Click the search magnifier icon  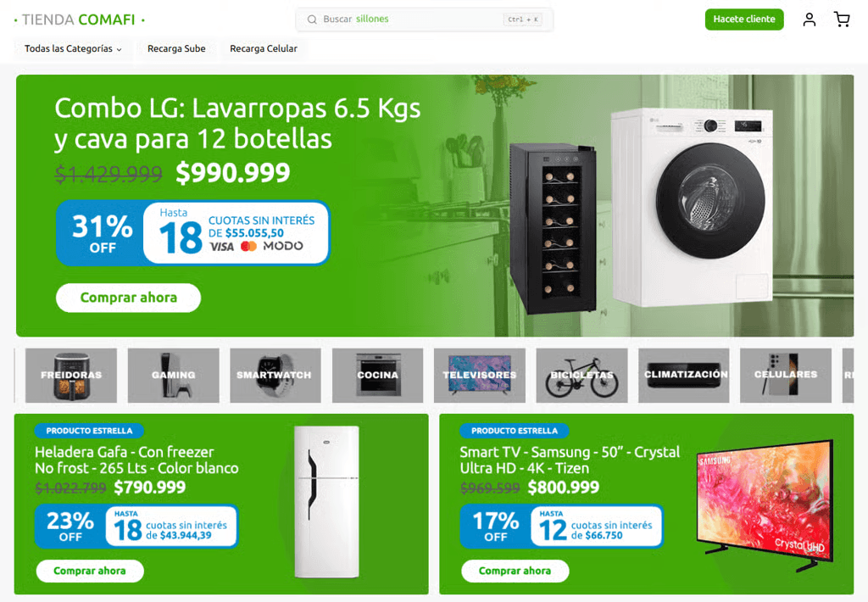[x=312, y=20]
